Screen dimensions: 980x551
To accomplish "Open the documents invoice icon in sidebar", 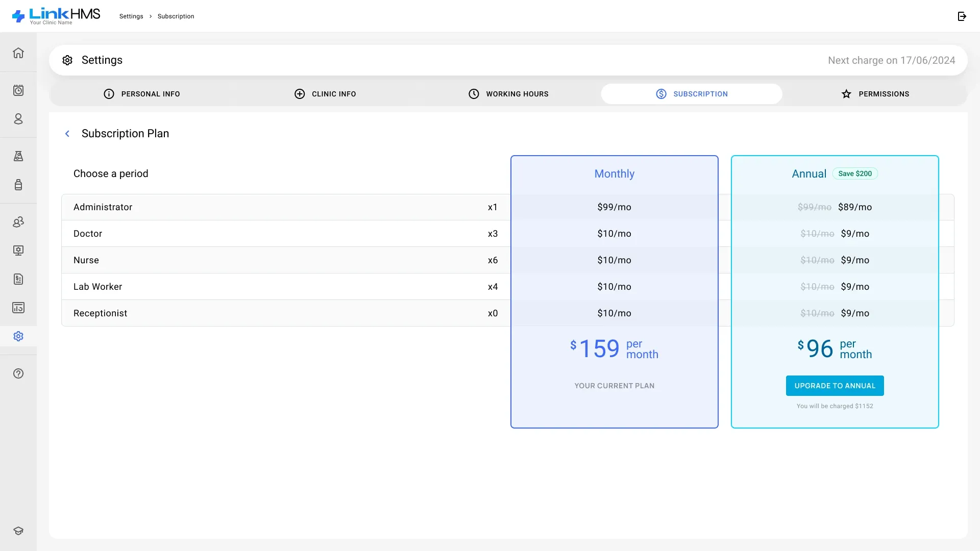I will coord(18,279).
